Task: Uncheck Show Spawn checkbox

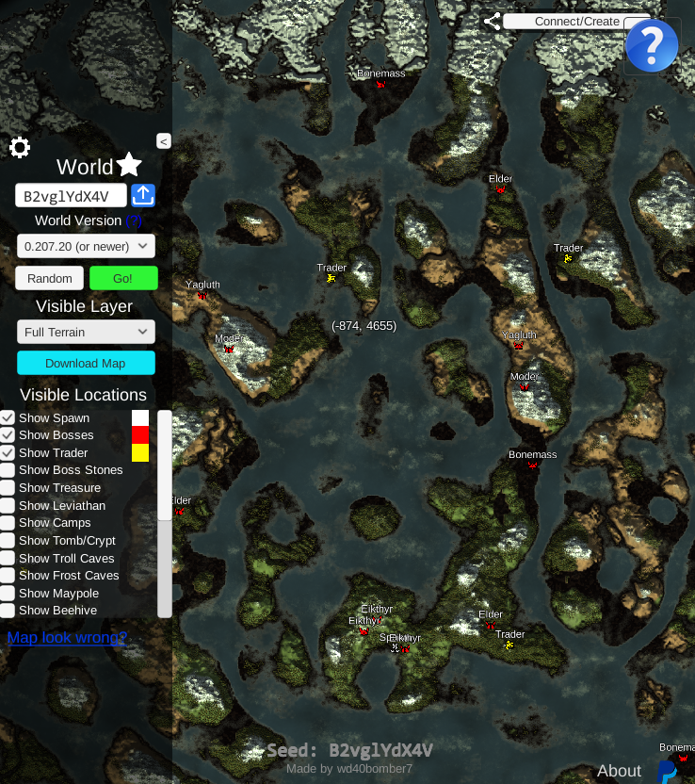Action: (x=8, y=417)
